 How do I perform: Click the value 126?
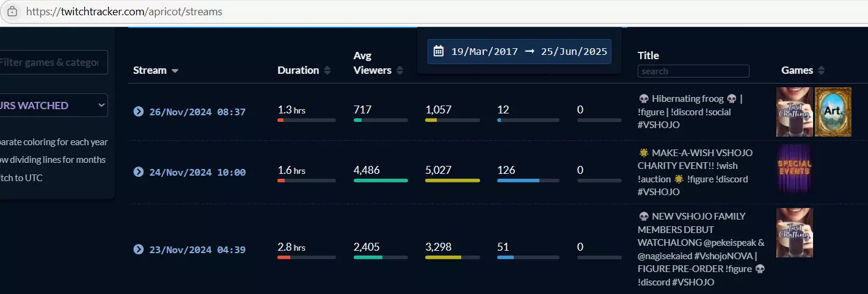506,170
